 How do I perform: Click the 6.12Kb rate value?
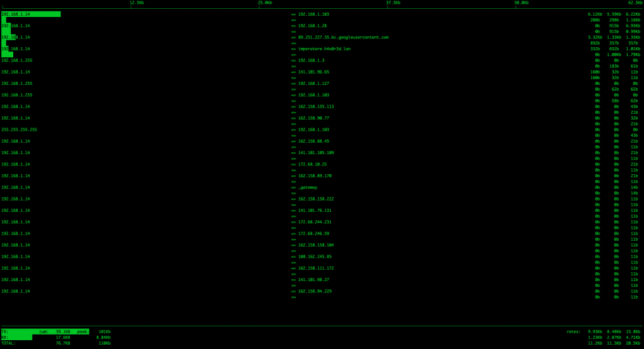595,14
